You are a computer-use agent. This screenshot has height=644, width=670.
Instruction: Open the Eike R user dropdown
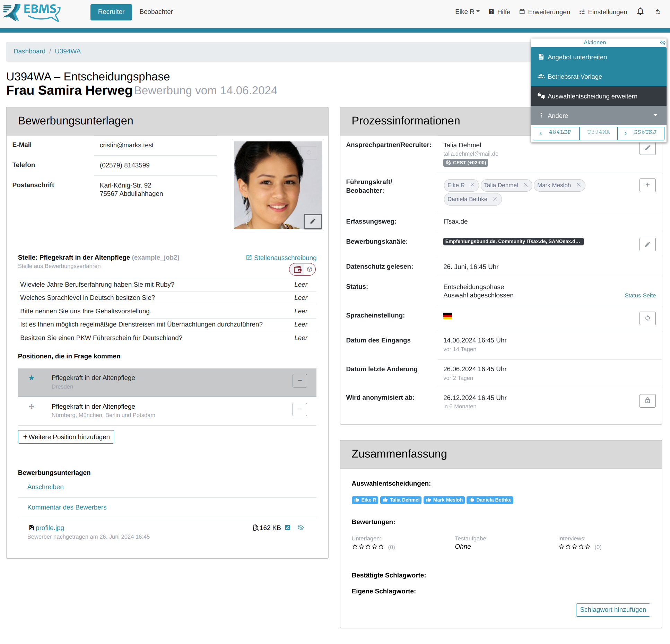click(467, 11)
